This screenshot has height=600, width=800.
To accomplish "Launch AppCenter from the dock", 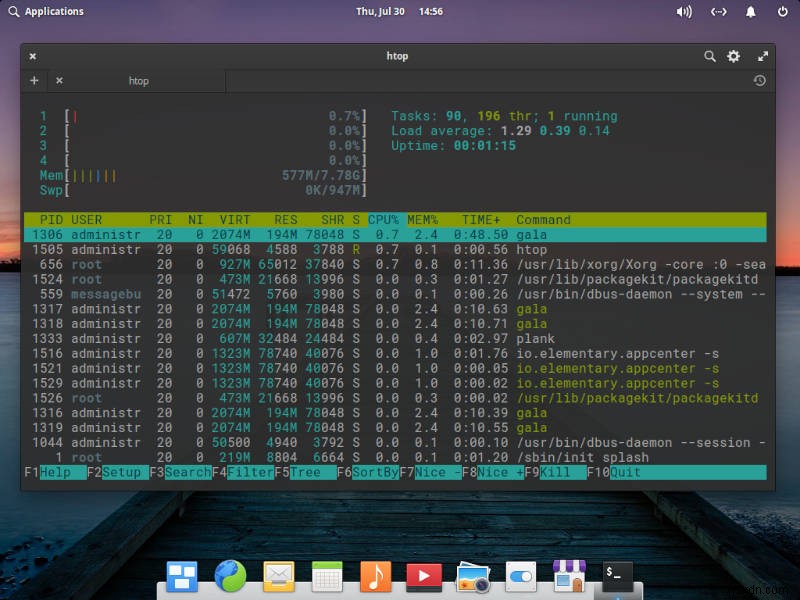I will tap(569, 576).
